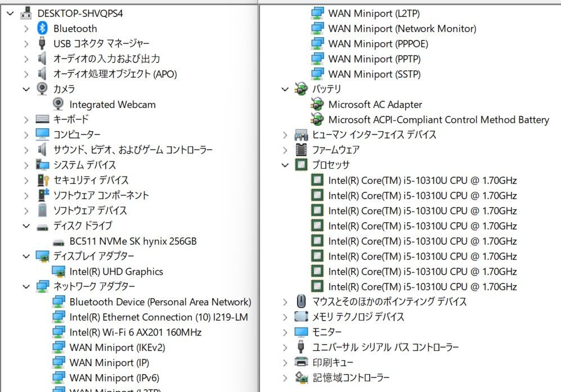Click the Bluetooth category logo icon

coord(42,28)
